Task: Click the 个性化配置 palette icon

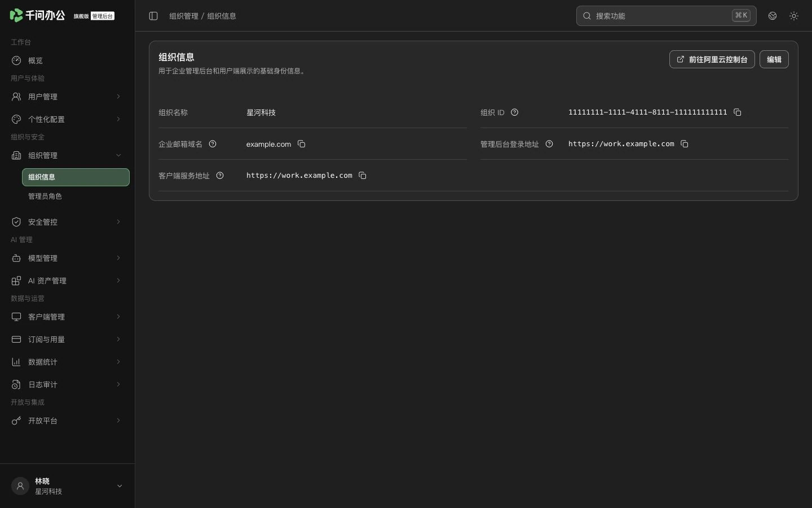Action: pyautogui.click(x=16, y=119)
